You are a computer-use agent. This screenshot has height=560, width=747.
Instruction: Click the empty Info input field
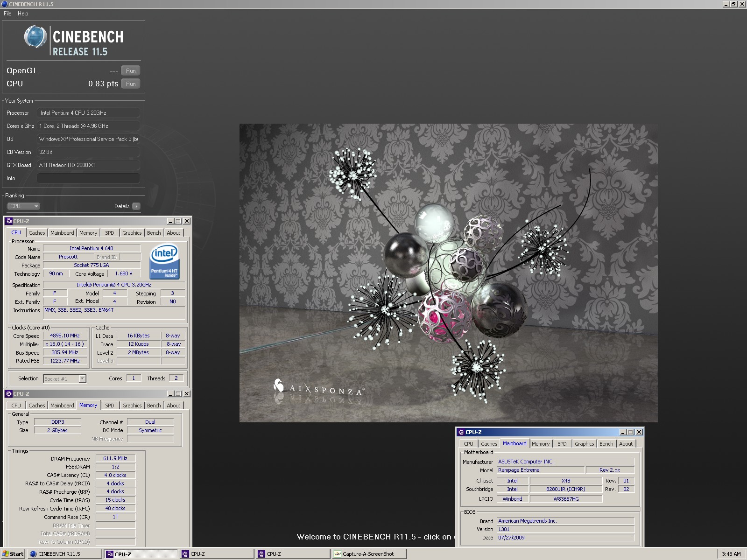(88, 178)
